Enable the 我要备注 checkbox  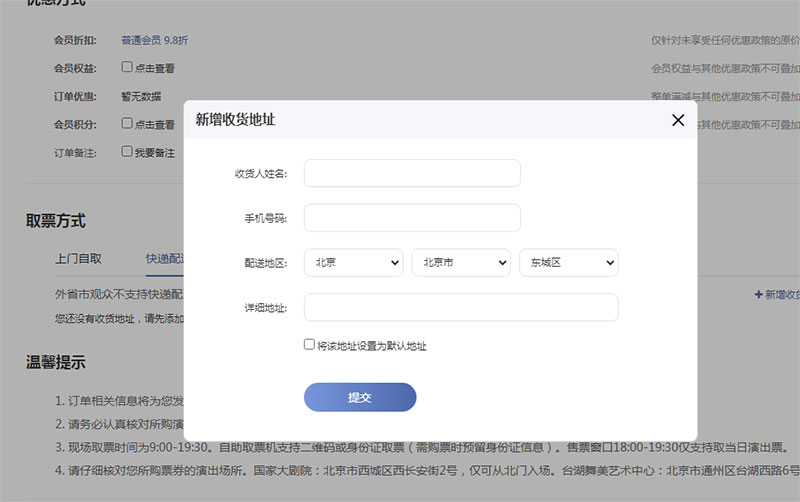point(127,152)
